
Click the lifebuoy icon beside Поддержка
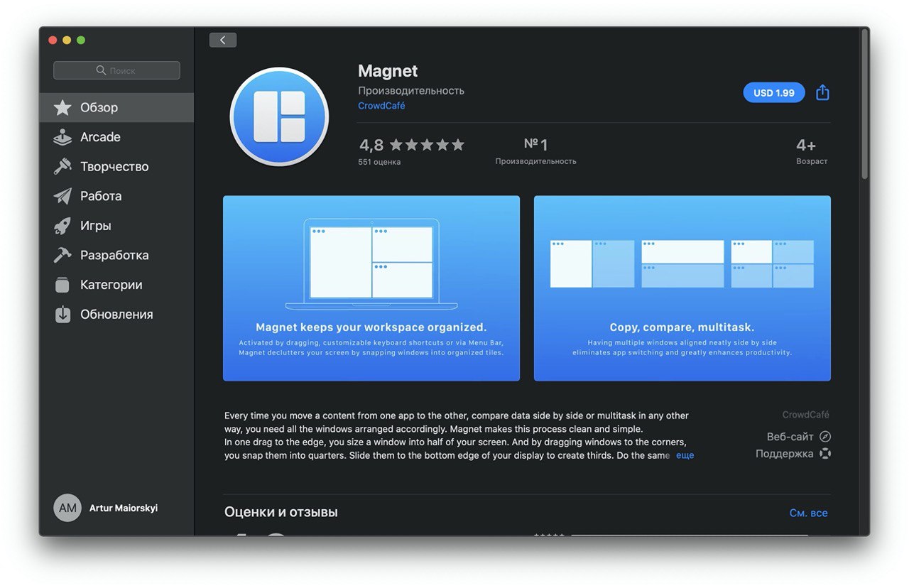[824, 454]
